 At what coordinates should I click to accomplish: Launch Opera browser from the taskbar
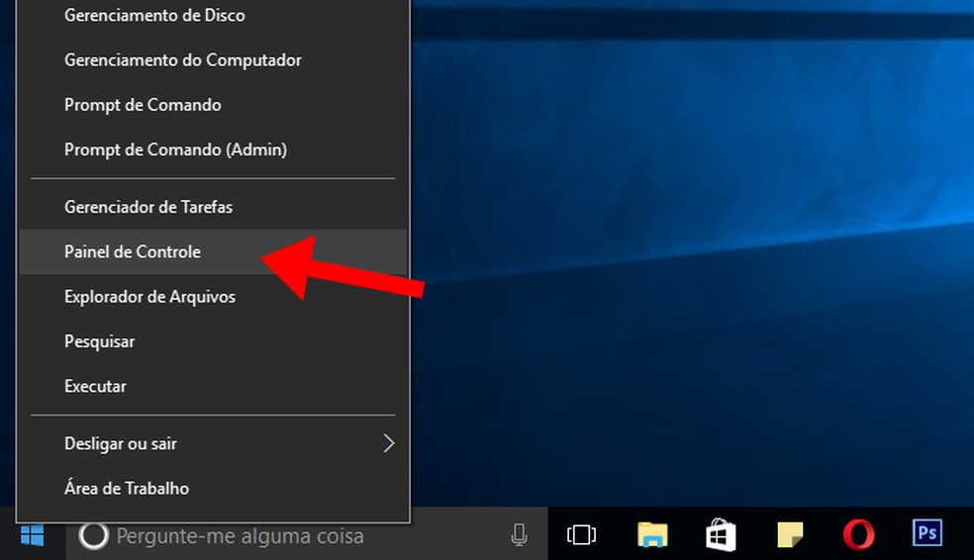click(x=858, y=534)
